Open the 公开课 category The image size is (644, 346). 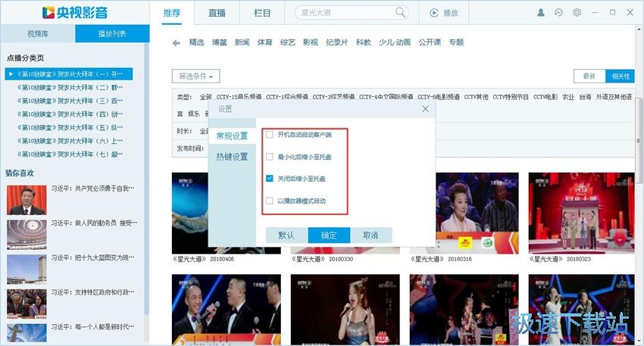430,42
